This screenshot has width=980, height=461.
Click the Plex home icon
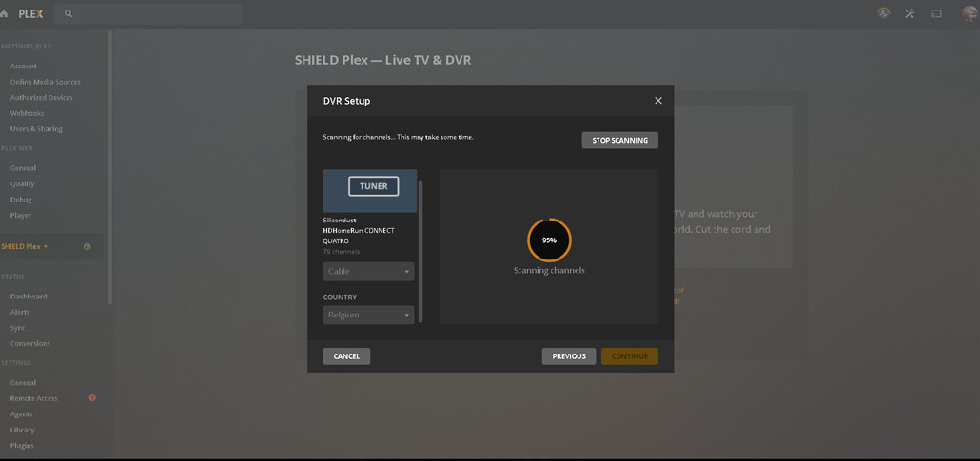[4, 13]
